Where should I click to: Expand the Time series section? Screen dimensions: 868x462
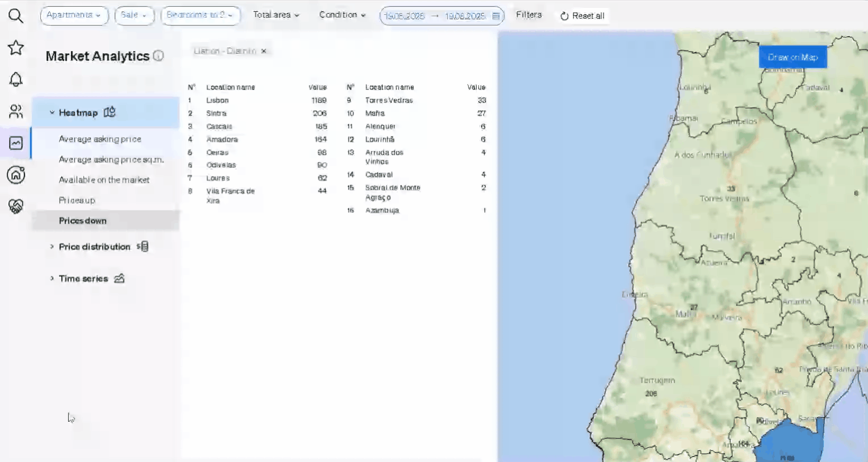[x=83, y=279]
